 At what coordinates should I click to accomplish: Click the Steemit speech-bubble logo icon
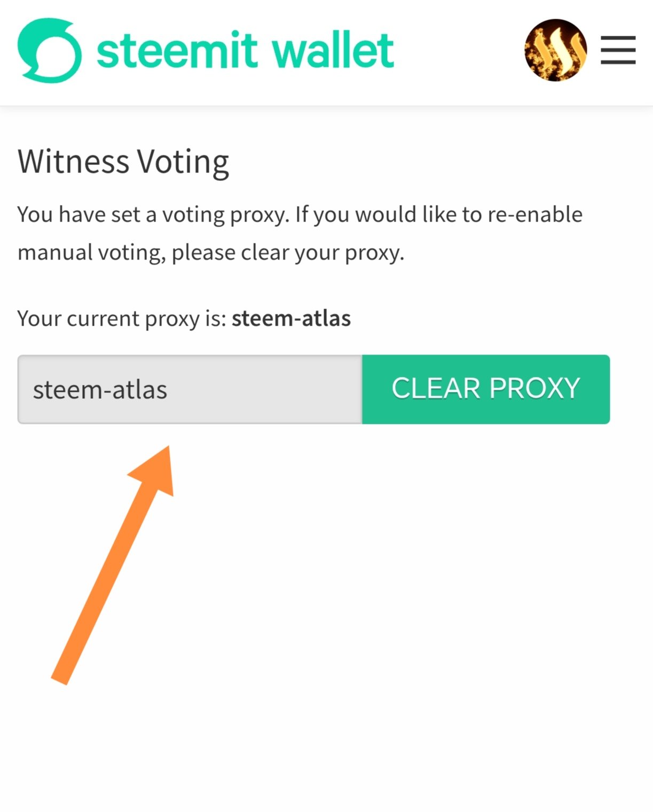pyautogui.click(x=49, y=51)
